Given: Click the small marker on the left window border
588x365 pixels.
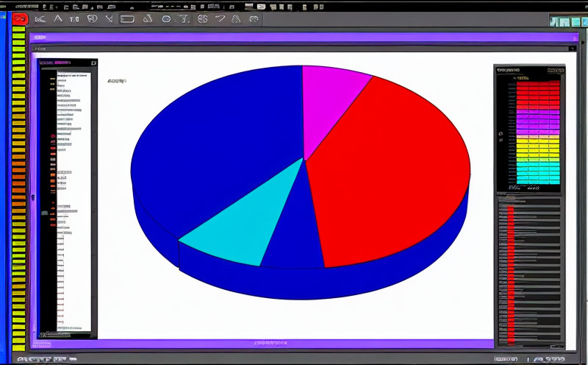Looking at the screenshot, I should pyautogui.click(x=32, y=197).
